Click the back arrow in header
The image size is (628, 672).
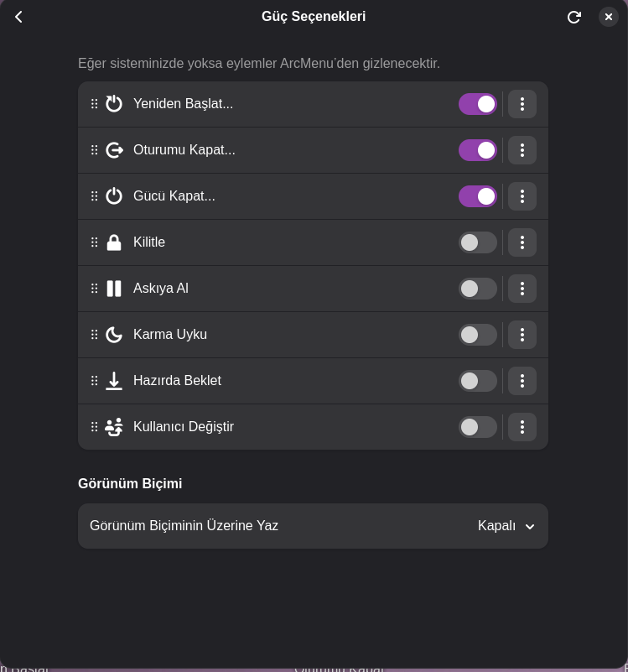(x=18, y=17)
